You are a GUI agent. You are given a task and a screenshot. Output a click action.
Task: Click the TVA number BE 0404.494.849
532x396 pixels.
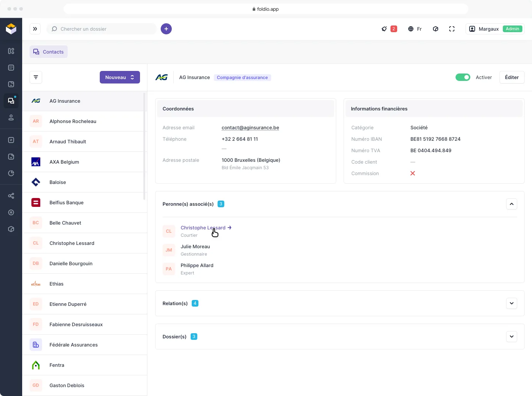[x=431, y=150]
